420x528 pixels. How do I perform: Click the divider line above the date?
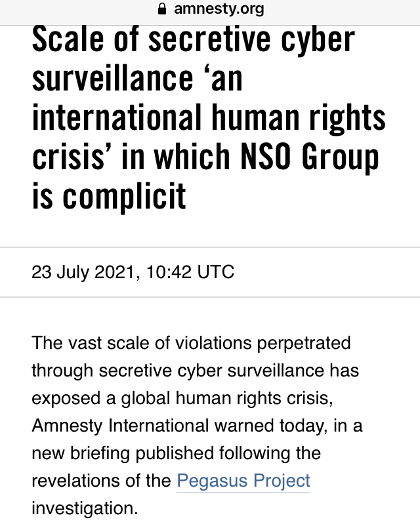(210, 247)
